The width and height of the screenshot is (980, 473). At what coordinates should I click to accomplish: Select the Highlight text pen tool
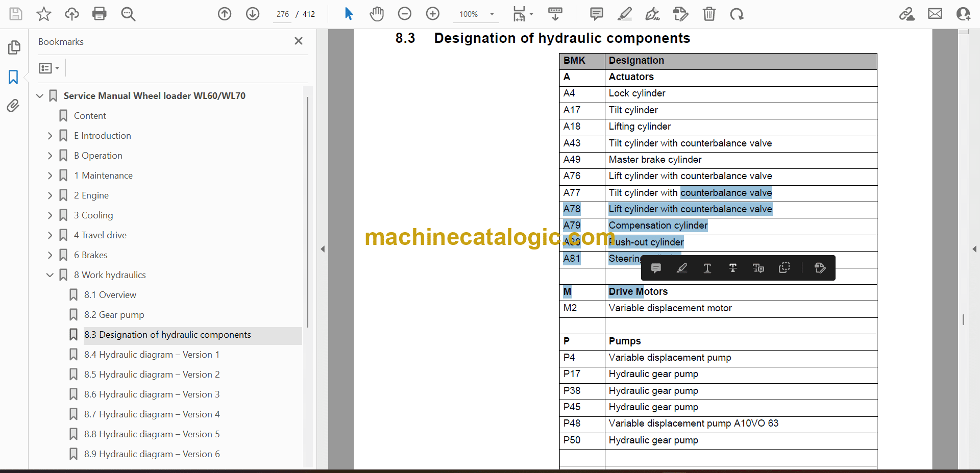pyautogui.click(x=624, y=14)
